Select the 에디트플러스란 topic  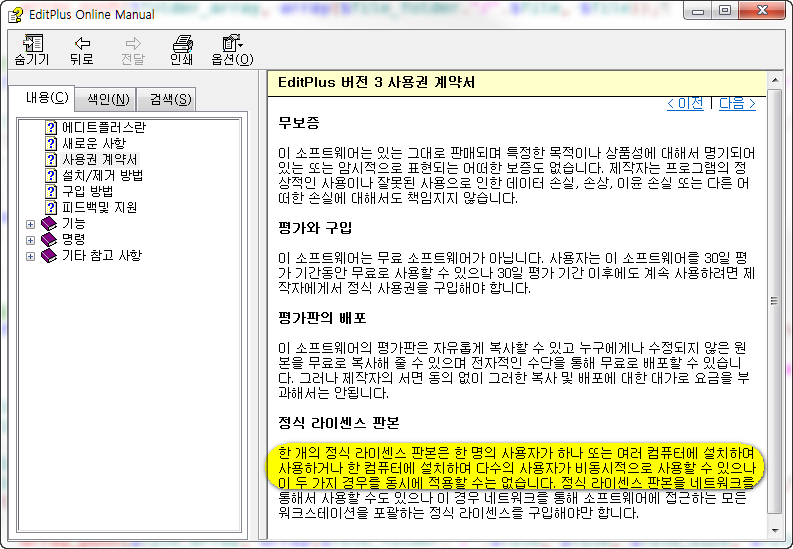pos(104,127)
